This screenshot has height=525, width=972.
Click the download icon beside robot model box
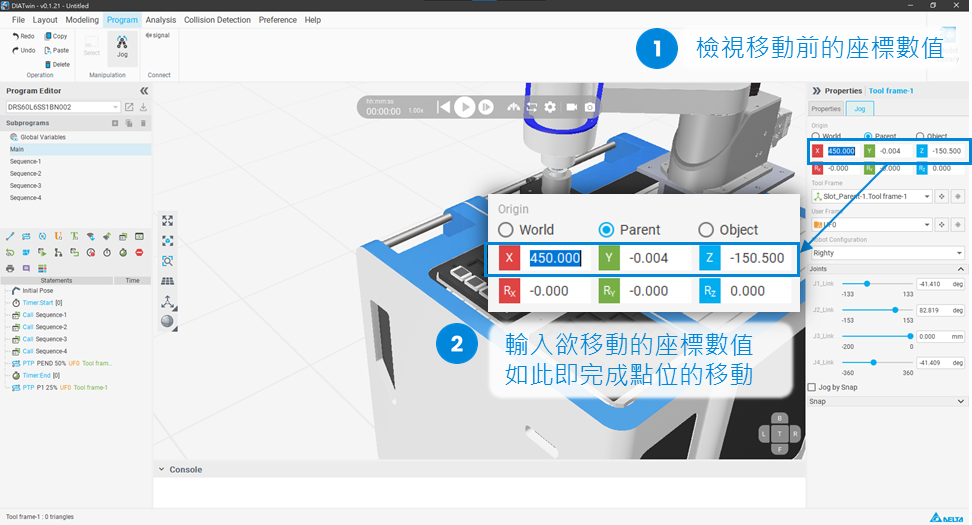tap(143, 107)
